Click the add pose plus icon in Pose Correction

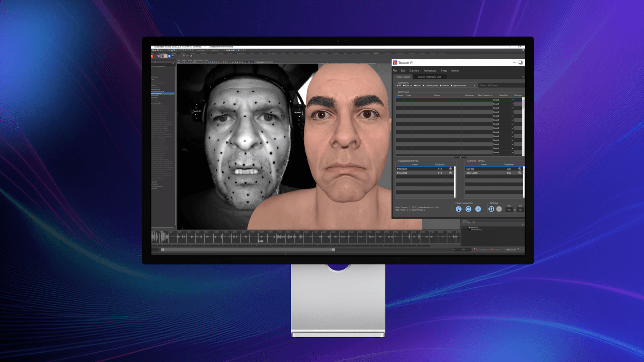click(x=478, y=209)
